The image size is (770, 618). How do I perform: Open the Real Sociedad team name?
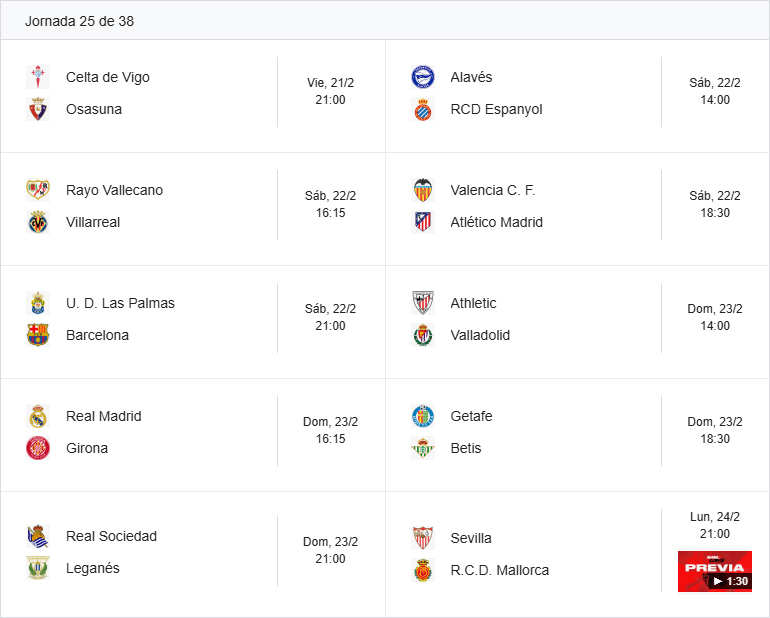coord(111,536)
